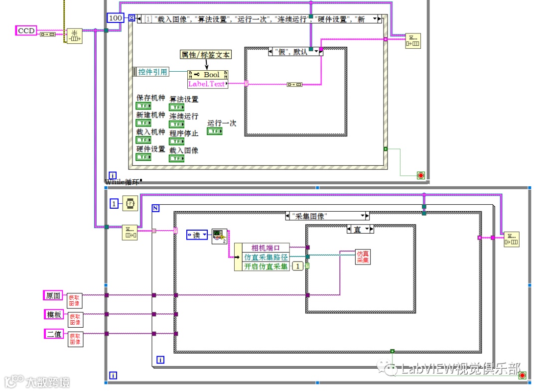
Task: Select the 开启仿真采集 unbundle element
Action: point(266,266)
